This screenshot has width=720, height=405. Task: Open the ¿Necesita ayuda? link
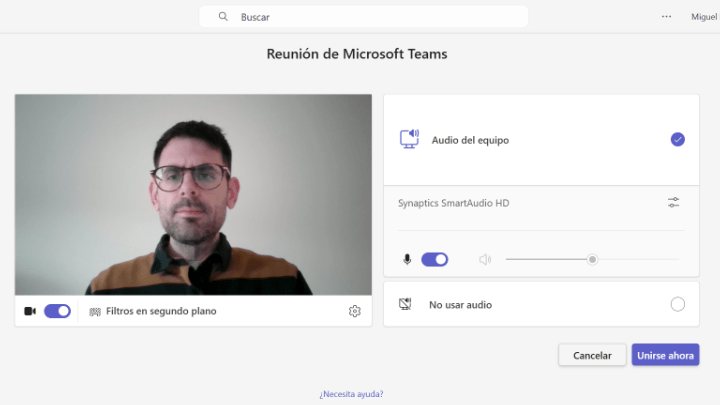pos(351,394)
